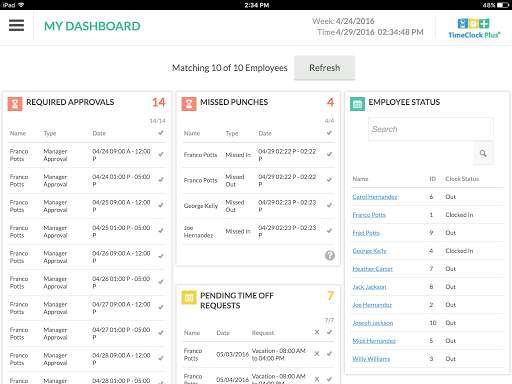Image resolution: width=512 pixels, height=384 pixels.
Task: Select all Missed Punches header checkmark
Action: tap(329, 133)
